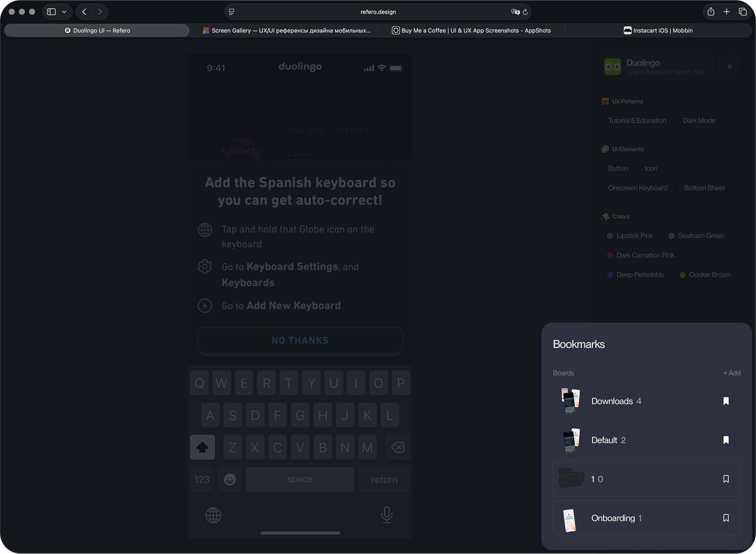Tap the space bar key
This screenshot has width=756, height=554.
pyautogui.click(x=300, y=479)
